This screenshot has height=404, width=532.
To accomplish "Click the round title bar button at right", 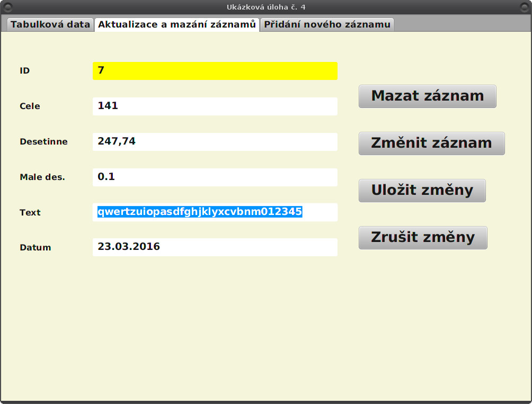I will 525,7.
